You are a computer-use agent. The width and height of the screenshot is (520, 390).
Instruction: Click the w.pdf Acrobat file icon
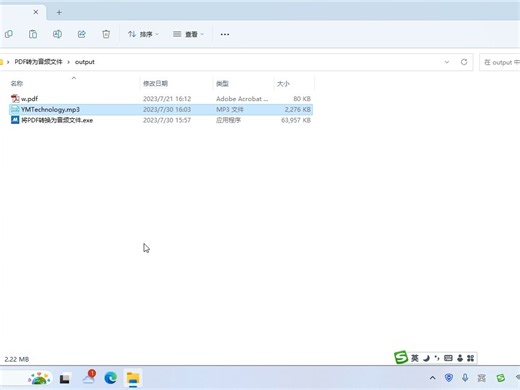pos(15,99)
